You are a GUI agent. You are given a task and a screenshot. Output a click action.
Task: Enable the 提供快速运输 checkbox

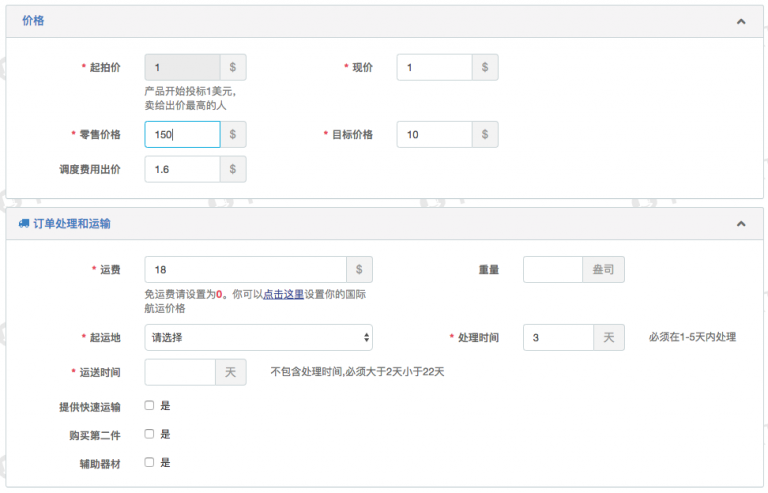149,405
